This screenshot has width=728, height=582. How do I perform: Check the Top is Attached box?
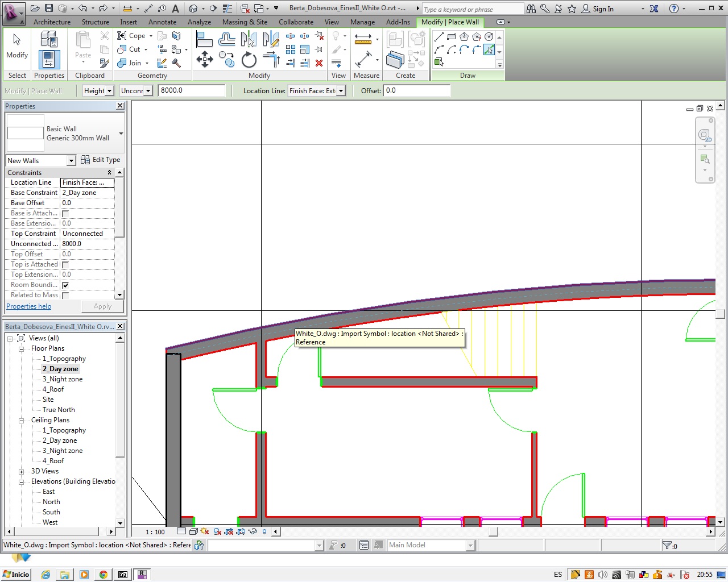coord(65,264)
